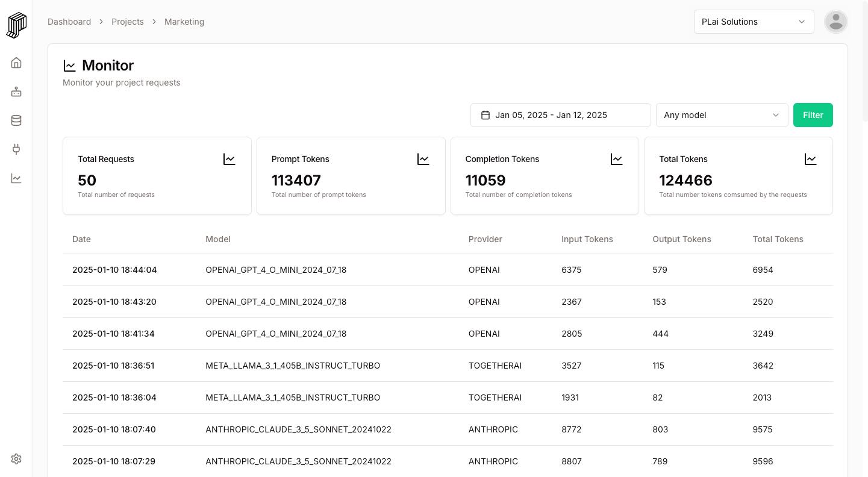Go to Dashboard breadcrumb

click(69, 22)
